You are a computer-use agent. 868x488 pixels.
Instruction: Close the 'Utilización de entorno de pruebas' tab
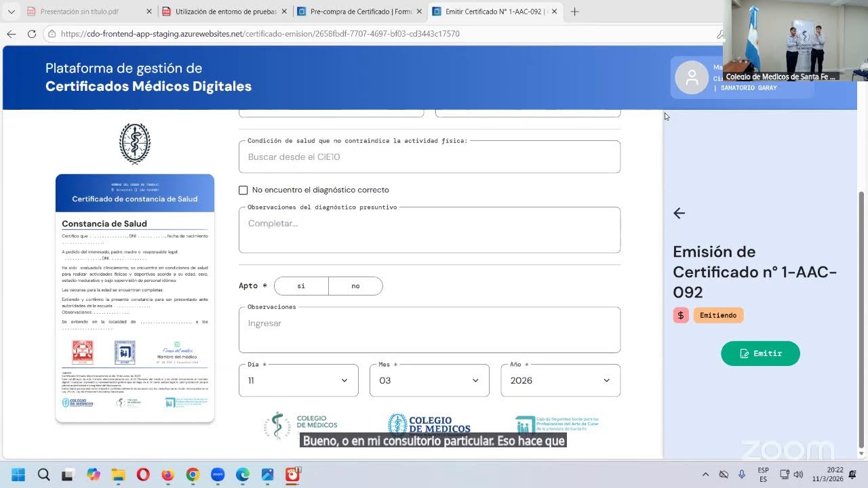click(x=284, y=12)
